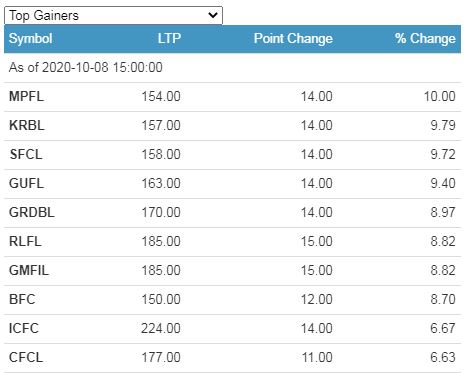The width and height of the screenshot is (466, 373).
Task: Click the Point Change column header
Action: tap(293, 39)
